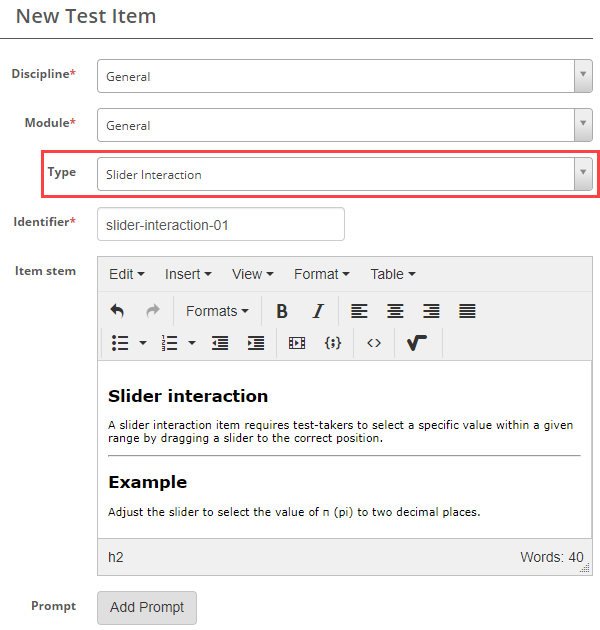Click the undo arrow in editor toolbar
Viewport: 600px width, 630px height.
tap(117, 311)
